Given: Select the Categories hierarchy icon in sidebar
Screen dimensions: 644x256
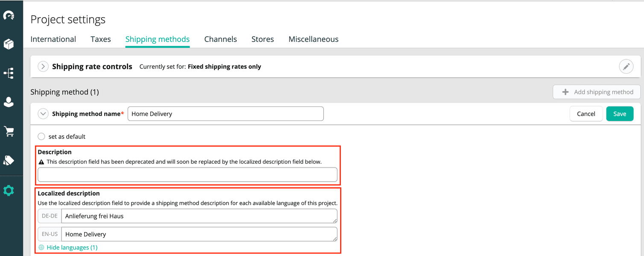Looking at the screenshot, I should point(9,73).
